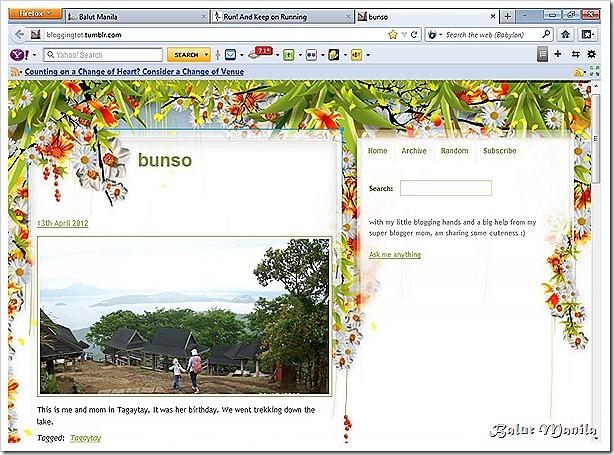The height and width of the screenshot is (455, 614).
Task: Open a new tab with the plus button
Action: click(x=508, y=16)
